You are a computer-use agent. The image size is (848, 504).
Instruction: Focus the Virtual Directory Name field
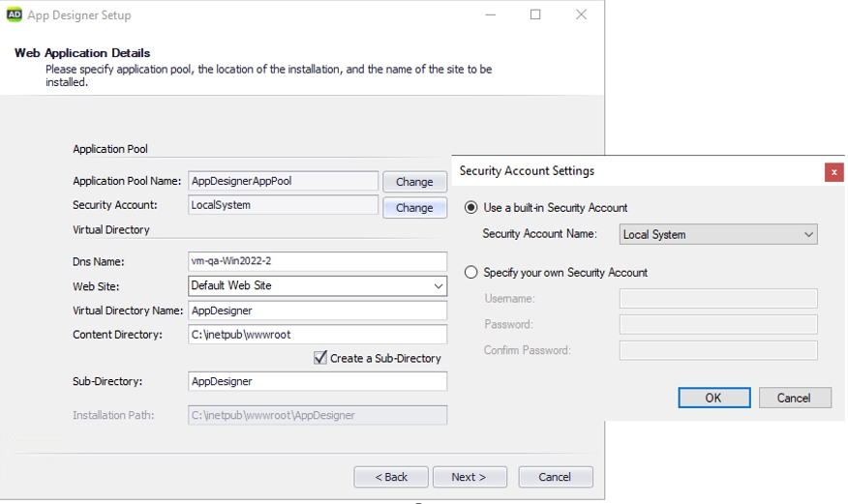click(x=318, y=311)
